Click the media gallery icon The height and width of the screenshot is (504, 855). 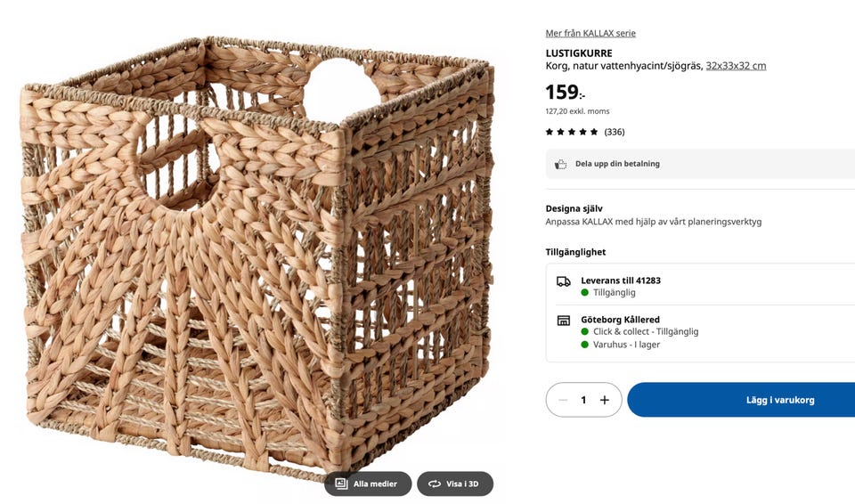(342, 484)
